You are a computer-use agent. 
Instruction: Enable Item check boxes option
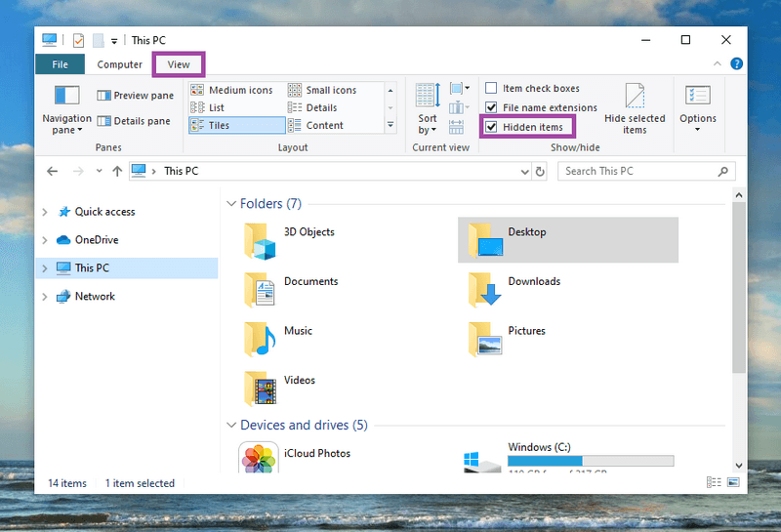pos(492,89)
